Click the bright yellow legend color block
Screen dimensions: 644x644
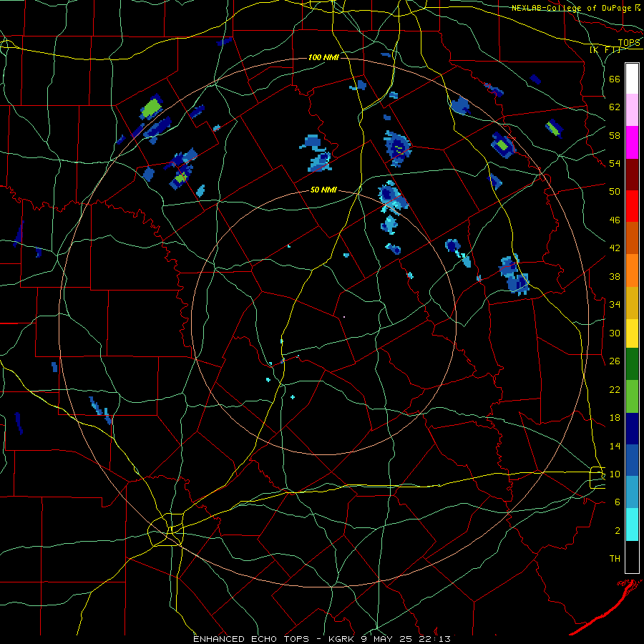click(x=632, y=333)
